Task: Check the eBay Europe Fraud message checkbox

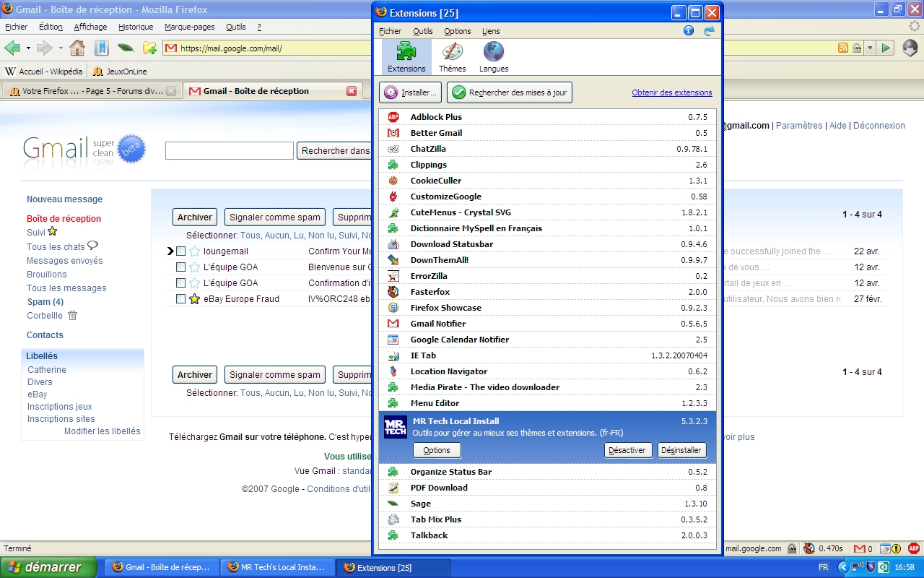Action: [x=180, y=299]
